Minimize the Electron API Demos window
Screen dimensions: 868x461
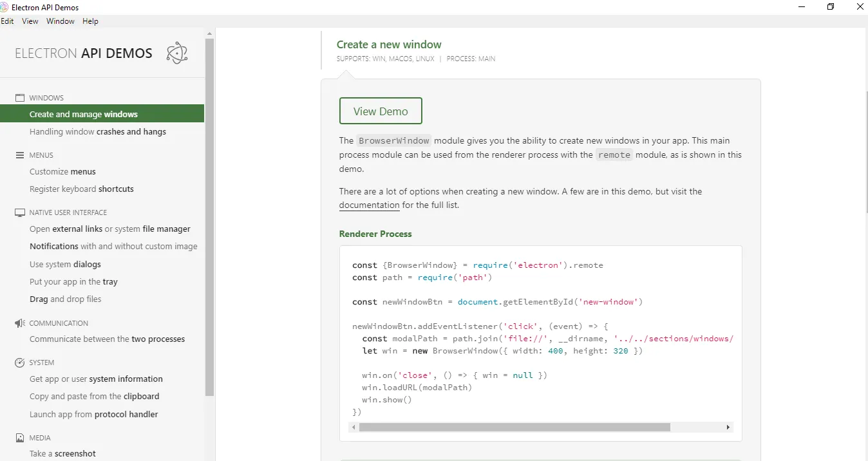coord(800,7)
